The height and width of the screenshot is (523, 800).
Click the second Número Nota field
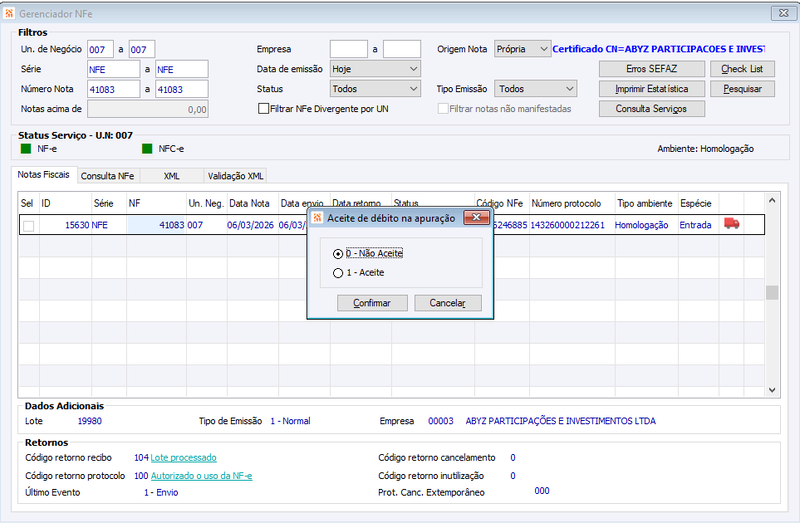182,89
